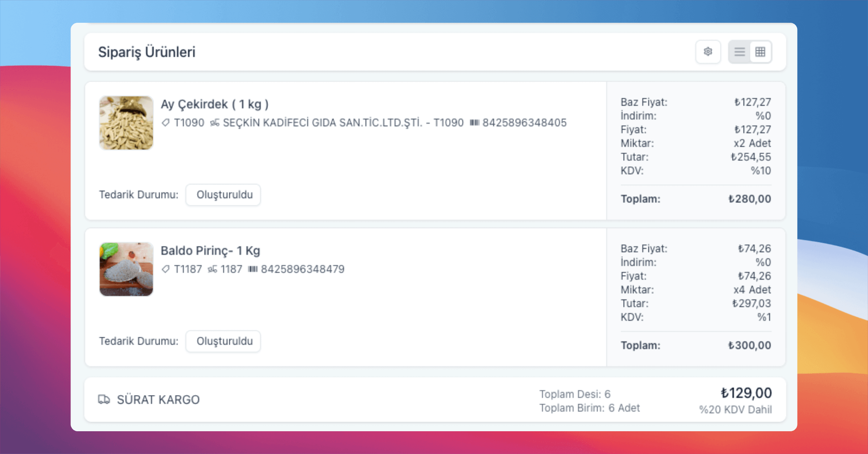The width and height of the screenshot is (868, 454).
Task: Open the Baldo Pirinç- 1 Kg title
Action: (210, 250)
